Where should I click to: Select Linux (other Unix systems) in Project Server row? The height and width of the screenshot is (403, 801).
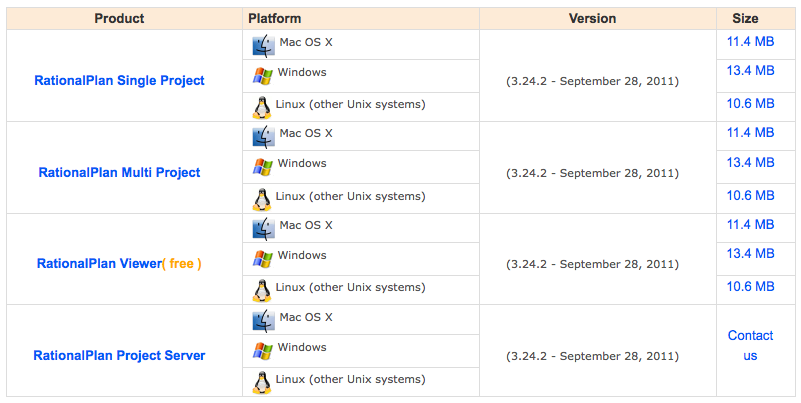coord(350,380)
